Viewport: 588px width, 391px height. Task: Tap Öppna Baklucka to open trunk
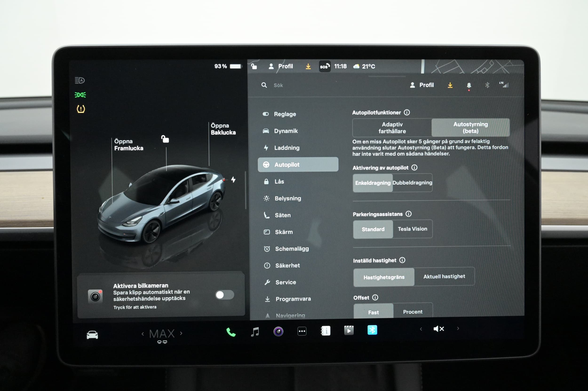point(223,129)
